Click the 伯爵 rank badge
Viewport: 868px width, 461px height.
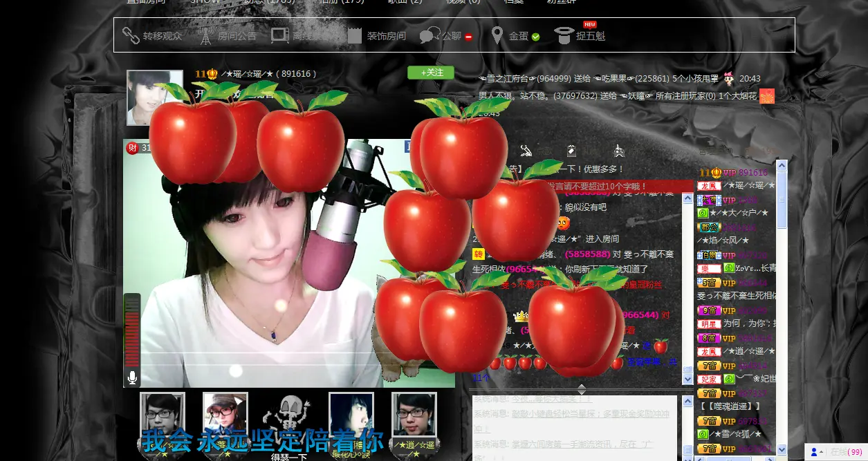(709, 255)
